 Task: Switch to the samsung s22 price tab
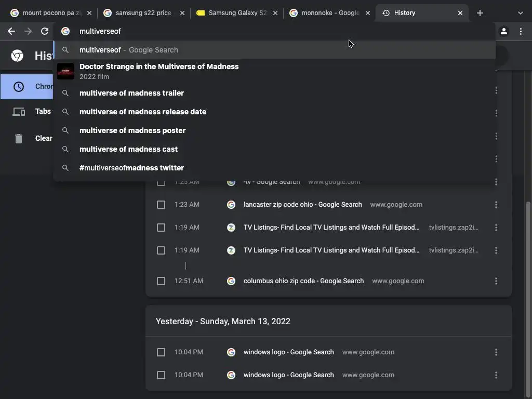pyautogui.click(x=143, y=13)
